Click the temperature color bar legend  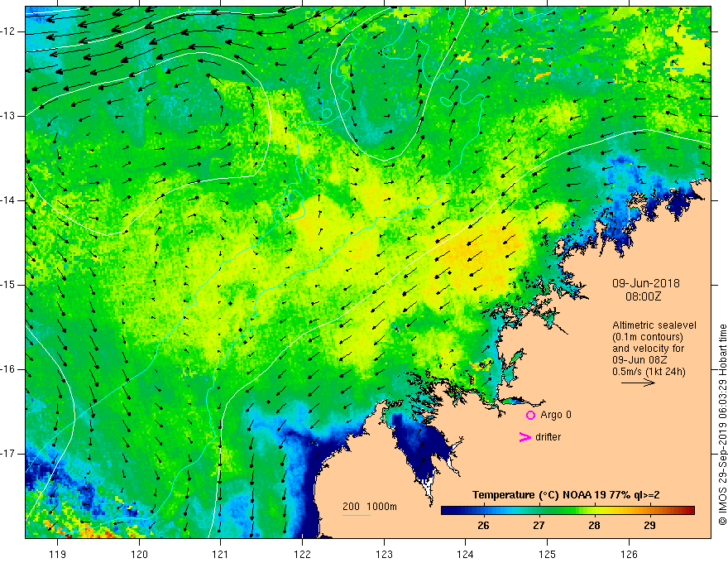568,511
